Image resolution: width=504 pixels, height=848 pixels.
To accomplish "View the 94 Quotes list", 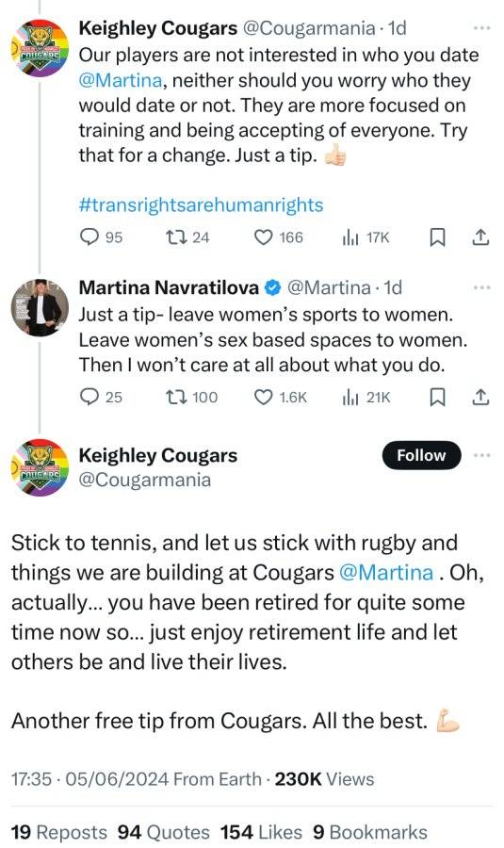I will (x=163, y=832).
